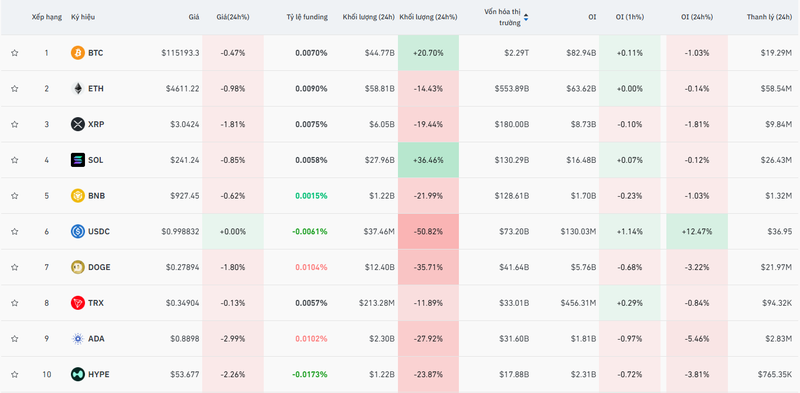Click the USDC OI 24h +12.47% cell
This screenshot has height=393, width=800.
[697, 231]
